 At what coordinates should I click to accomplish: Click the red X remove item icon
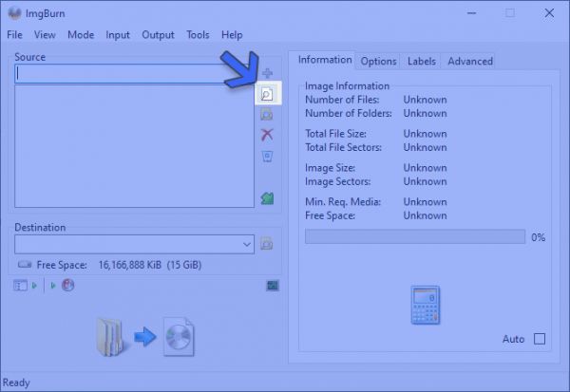click(267, 135)
